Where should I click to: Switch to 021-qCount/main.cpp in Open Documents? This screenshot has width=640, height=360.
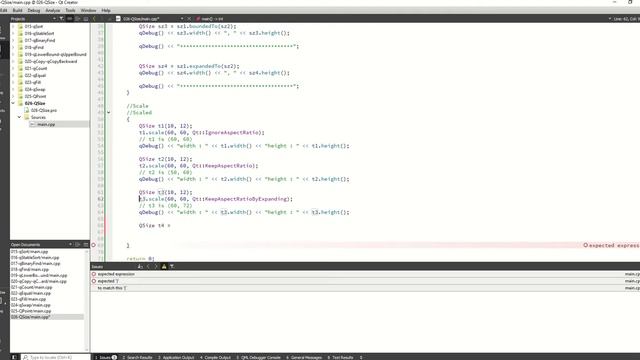(31, 287)
